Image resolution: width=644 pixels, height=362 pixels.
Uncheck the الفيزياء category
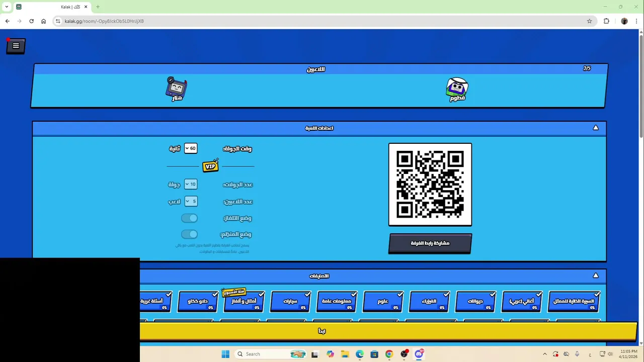click(x=429, y=301)
